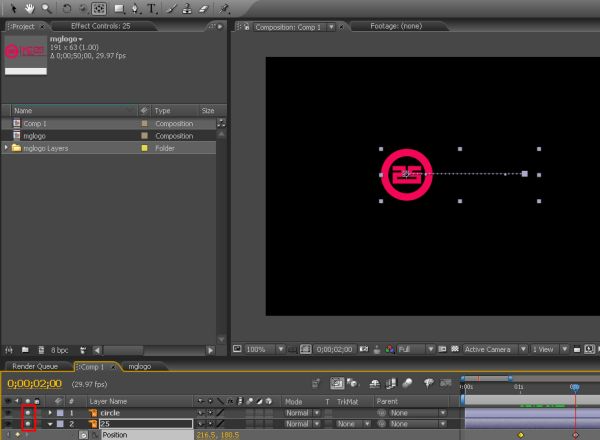Image resolution: width=600 pixels, height=440 pixels.
Task: Click the Position value 216.5, 180.5
Action: coord(218,435)
